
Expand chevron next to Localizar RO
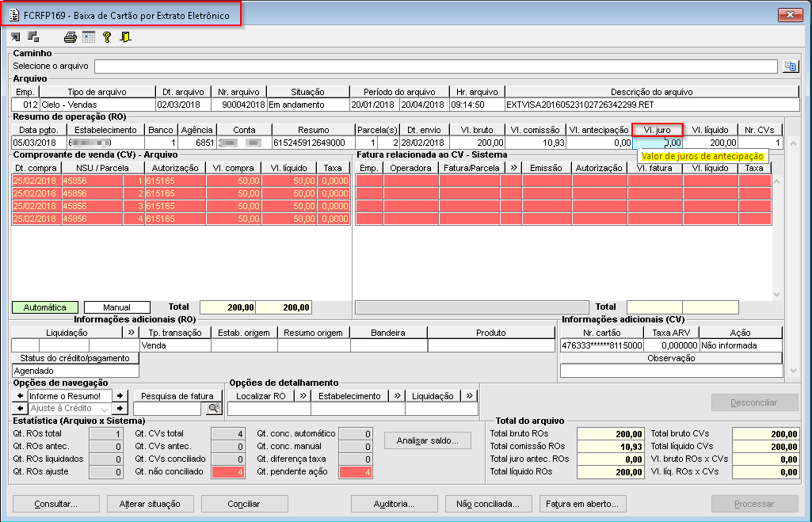coord(303,395)
